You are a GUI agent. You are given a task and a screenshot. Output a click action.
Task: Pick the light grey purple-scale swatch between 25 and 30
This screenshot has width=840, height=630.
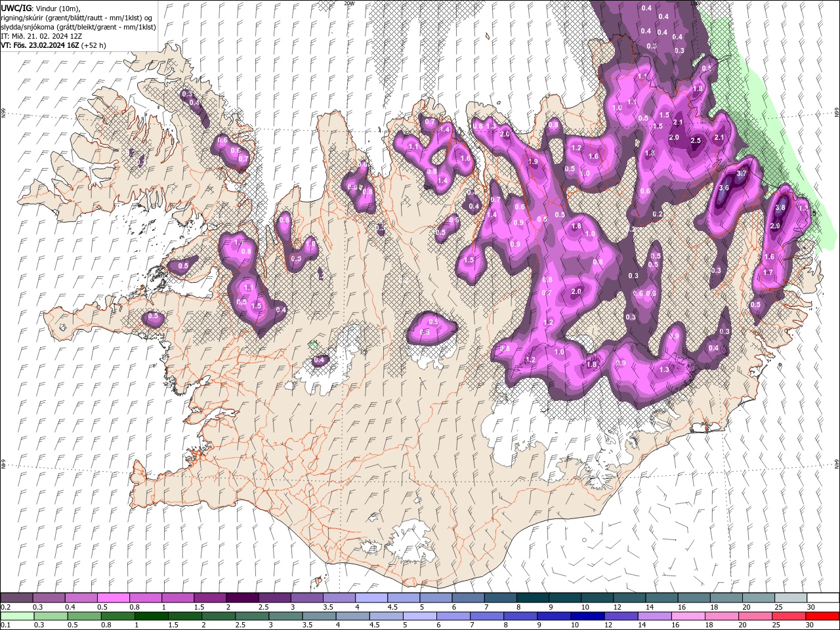[791, 598]
